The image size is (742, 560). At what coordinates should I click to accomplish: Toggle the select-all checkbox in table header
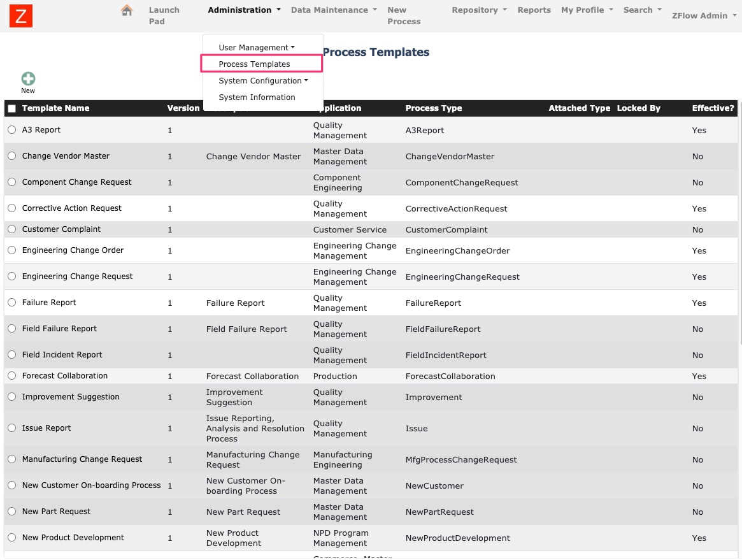coord(12,108)
